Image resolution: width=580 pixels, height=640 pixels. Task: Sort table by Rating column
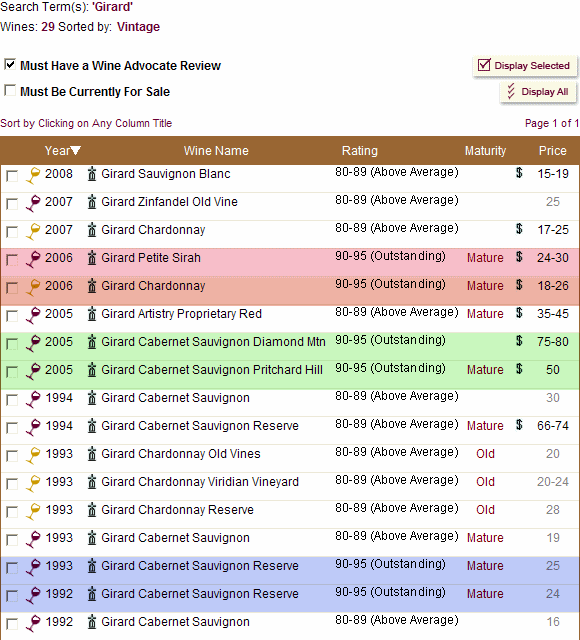click(360, 151)
